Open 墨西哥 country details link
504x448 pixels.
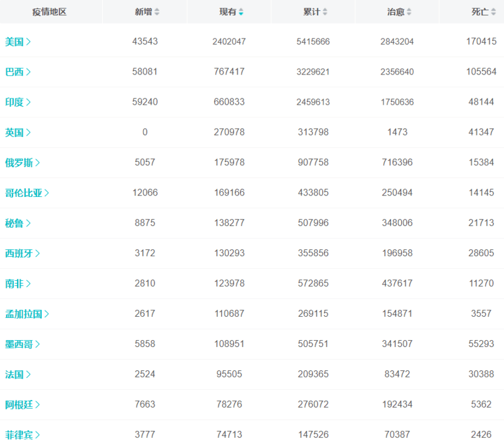point(22,345)
